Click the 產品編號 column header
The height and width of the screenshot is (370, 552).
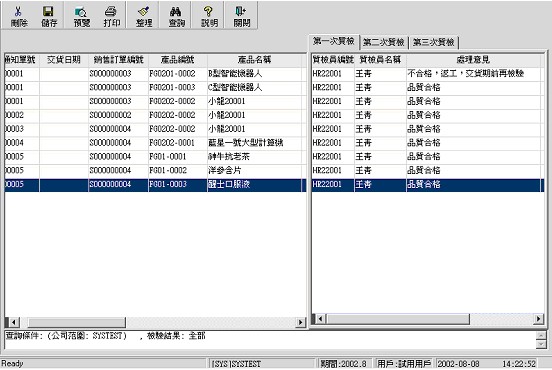coord(177,60)
